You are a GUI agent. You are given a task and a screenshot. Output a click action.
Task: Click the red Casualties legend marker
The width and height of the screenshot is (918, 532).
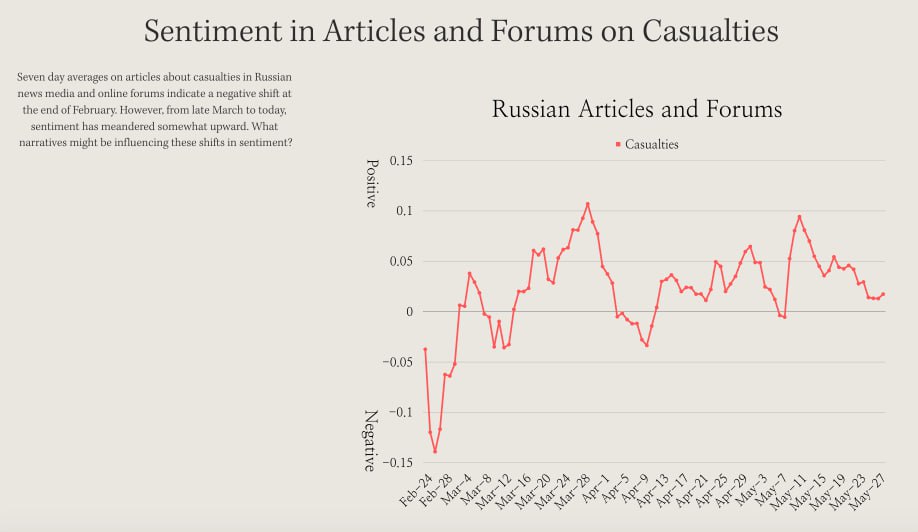(619, 145)
